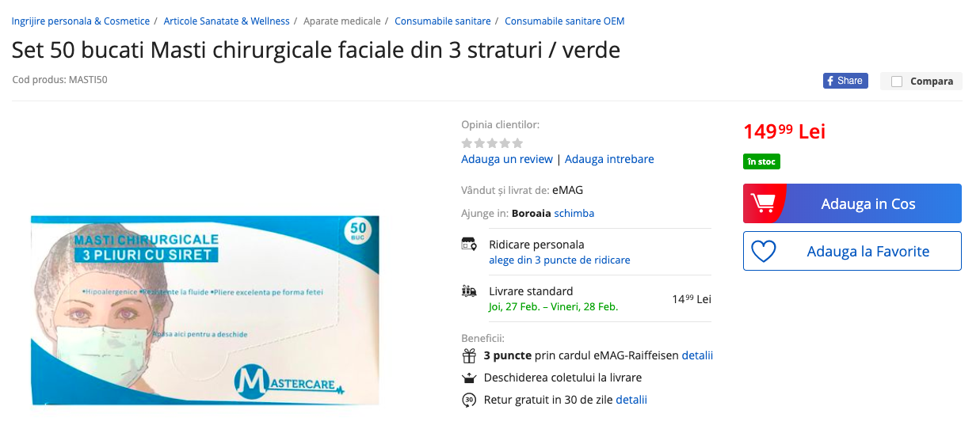Click Adauga intrebare link
Viewport: 980px width, 448px height.
609,159
